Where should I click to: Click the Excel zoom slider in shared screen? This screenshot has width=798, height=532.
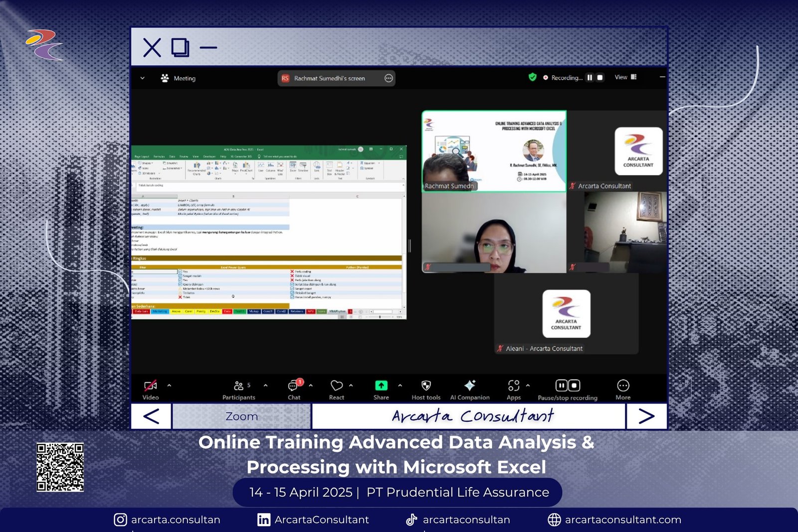tap(380, 317)
